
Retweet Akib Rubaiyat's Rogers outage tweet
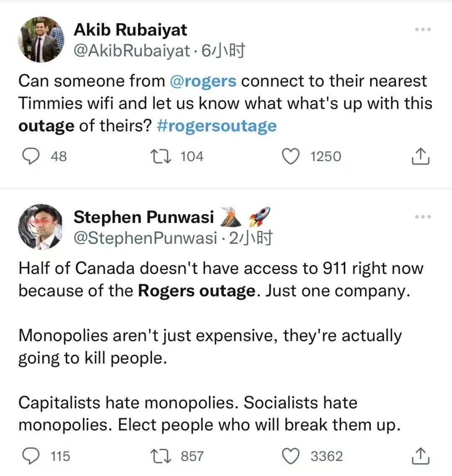[161, 156]
